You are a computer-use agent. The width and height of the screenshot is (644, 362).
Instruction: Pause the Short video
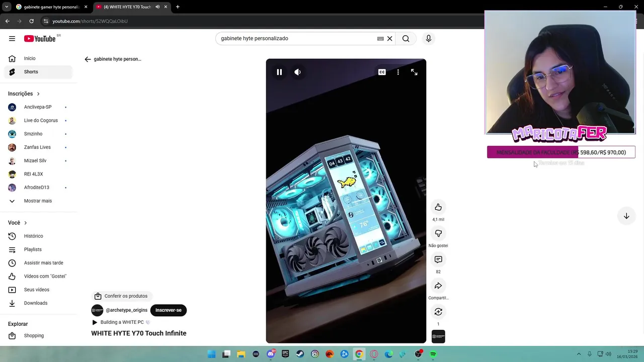click(279, 72)
